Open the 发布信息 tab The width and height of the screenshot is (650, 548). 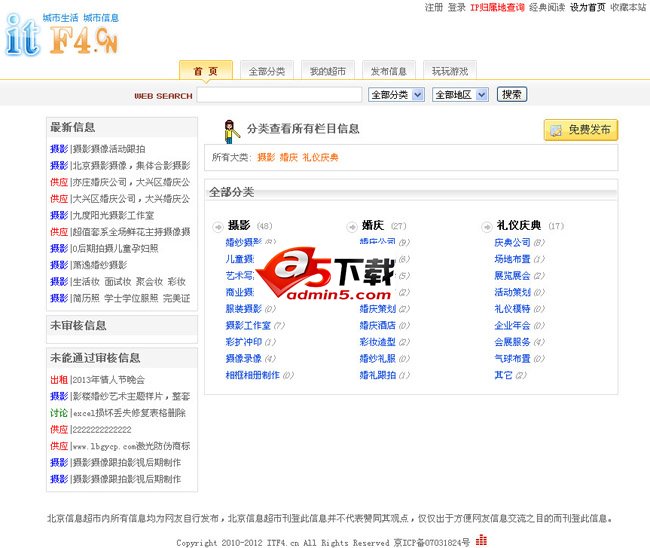388,71
